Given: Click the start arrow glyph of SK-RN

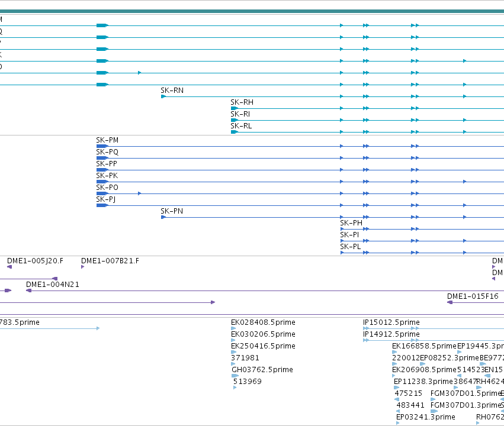Looking at the screenshot, I should 163,96.
